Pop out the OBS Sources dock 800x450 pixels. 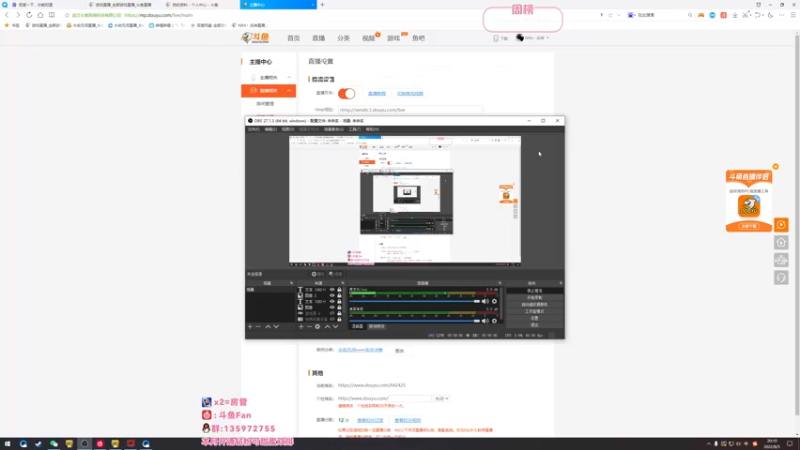pos(342,283)
